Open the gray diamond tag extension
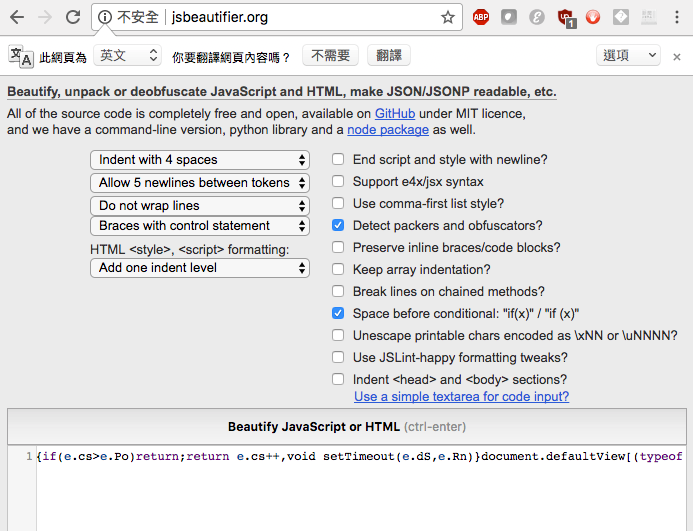The image size is (693, 531). 621,17
